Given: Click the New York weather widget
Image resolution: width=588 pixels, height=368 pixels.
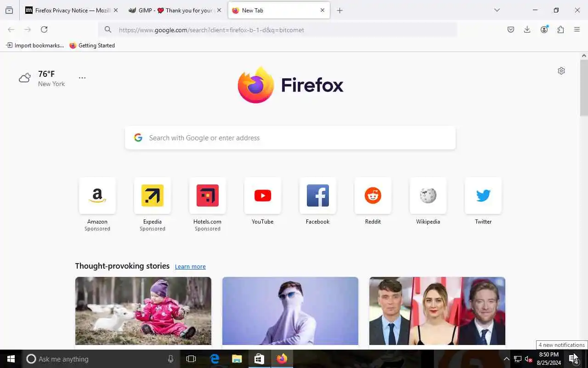Looking at the screenshot, I should click(42, 78).
